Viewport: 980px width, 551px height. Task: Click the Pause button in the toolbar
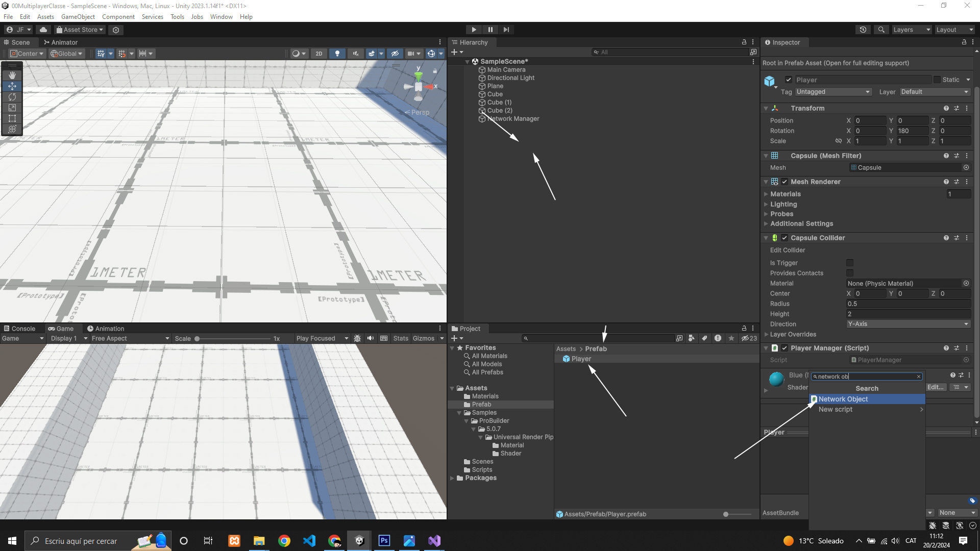490,30
